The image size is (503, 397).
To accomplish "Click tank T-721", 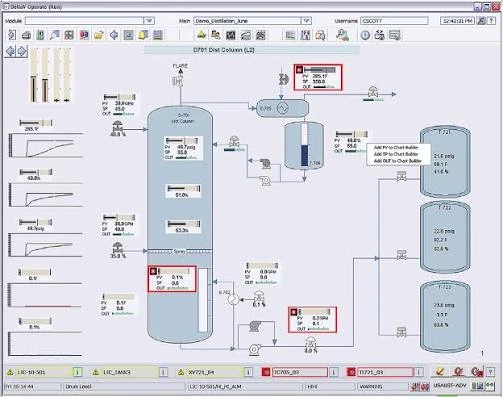I will pos(445,162).
